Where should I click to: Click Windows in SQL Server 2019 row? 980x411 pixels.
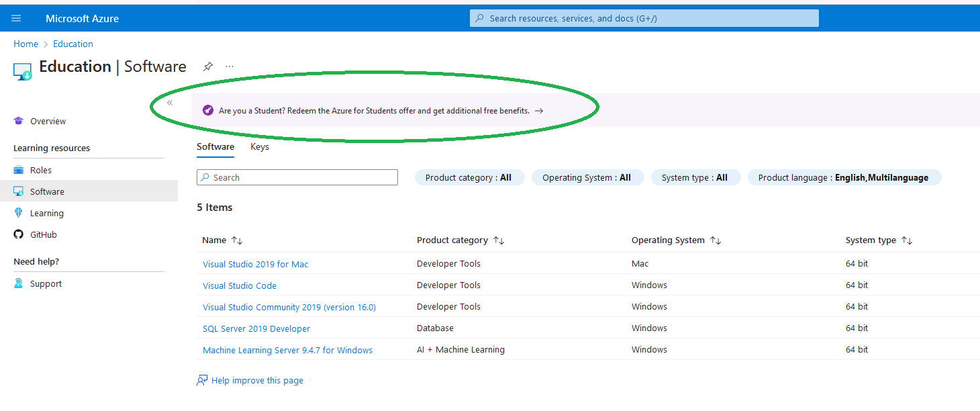tap(649, 328)
